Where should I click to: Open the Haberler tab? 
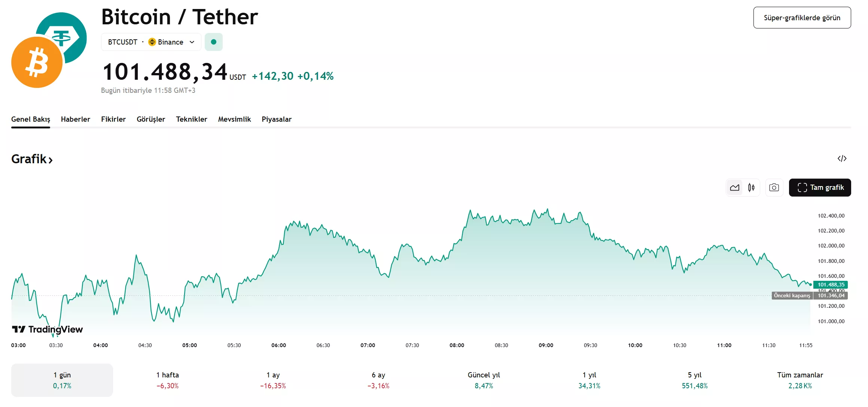pos(75,119)
